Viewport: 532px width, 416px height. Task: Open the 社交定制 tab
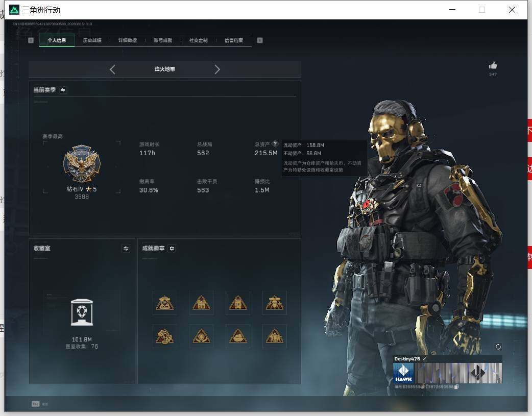(198, 40)
